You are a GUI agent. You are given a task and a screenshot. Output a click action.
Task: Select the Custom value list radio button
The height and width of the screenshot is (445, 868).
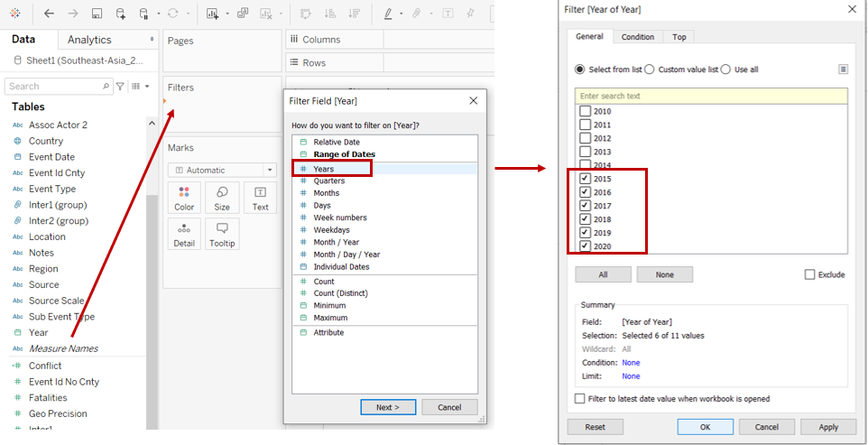pyautogui.click(x=651, y=70)
